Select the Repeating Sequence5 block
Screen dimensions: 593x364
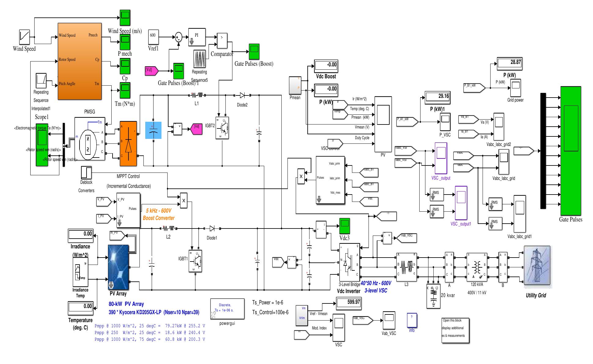(x=199, y=58)
